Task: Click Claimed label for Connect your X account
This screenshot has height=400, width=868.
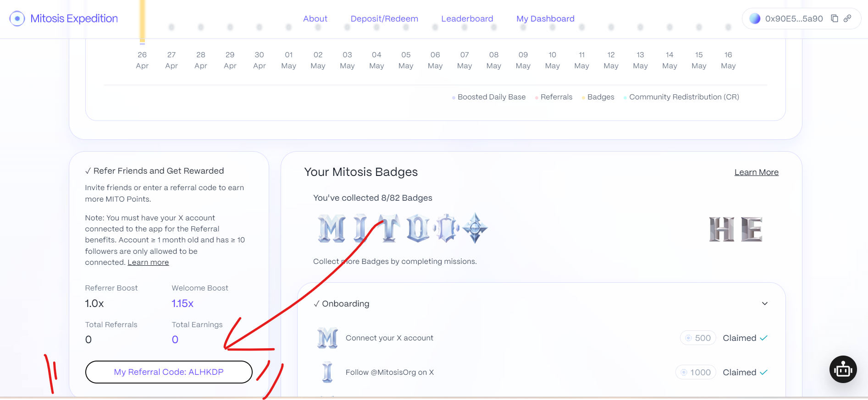Action: coord(740,338)
